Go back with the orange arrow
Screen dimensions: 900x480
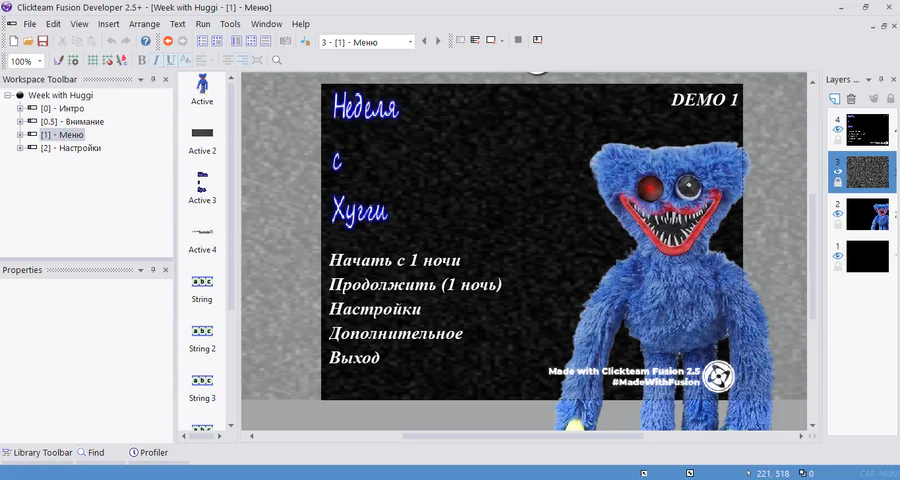tap(168, 41)
